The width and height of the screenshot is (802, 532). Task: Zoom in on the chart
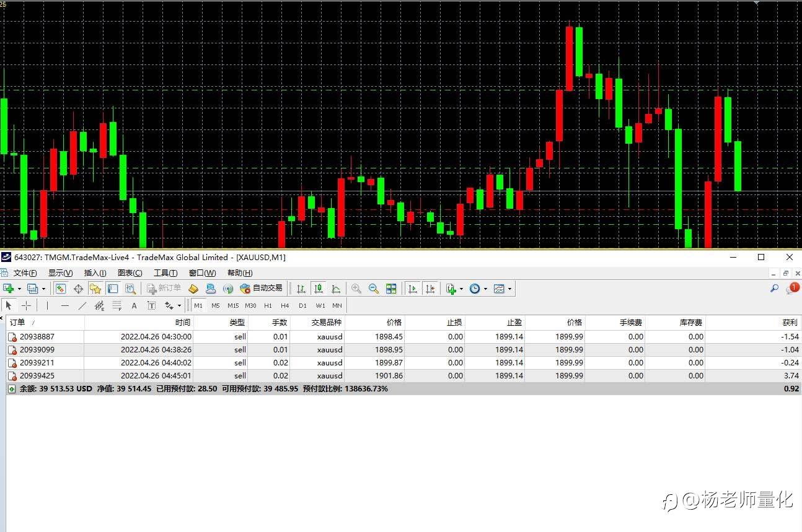coord(356,289)
